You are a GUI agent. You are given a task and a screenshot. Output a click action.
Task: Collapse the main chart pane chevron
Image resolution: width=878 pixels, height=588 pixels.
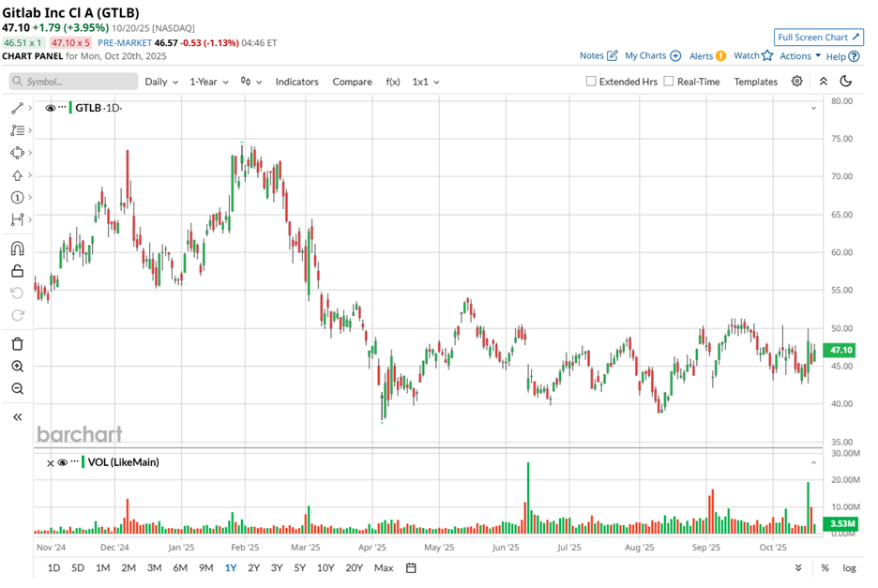point(813,108)
